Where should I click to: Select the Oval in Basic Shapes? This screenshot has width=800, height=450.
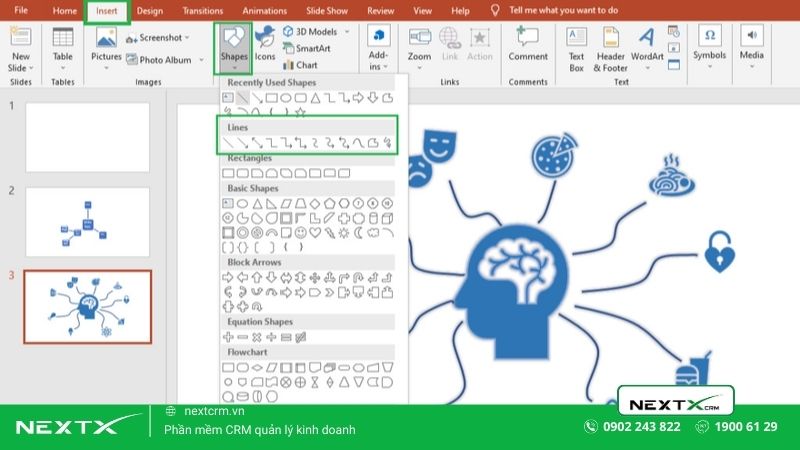click(x=242, y=204)
